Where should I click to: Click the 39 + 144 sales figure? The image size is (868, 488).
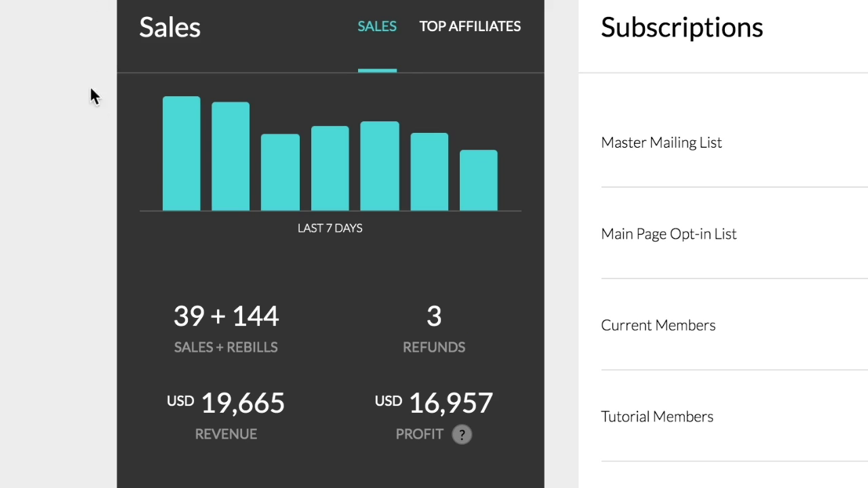tap(226, 316)
